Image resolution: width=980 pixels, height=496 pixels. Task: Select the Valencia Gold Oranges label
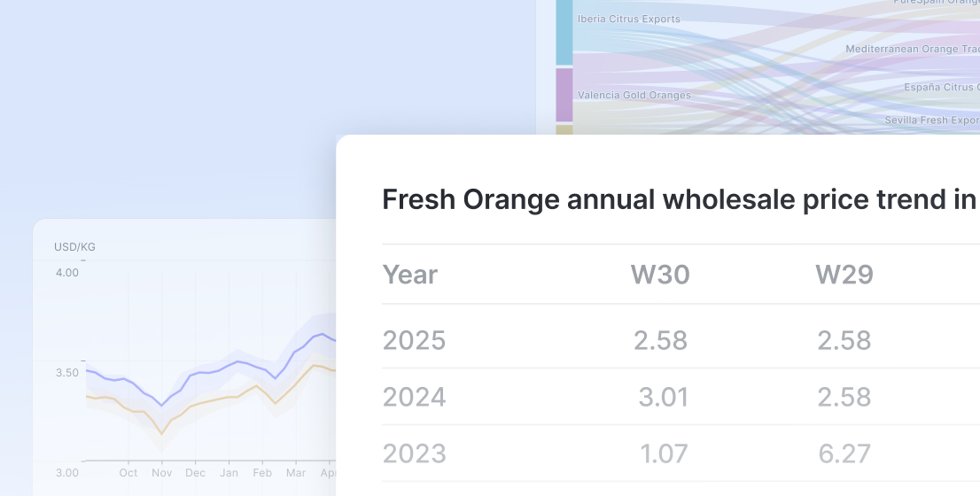(634, 95)
